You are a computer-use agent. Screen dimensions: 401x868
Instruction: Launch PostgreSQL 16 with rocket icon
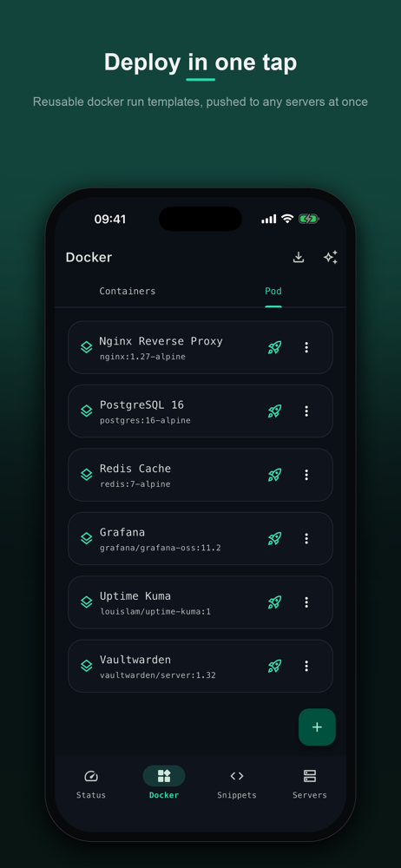coord(275,411)
